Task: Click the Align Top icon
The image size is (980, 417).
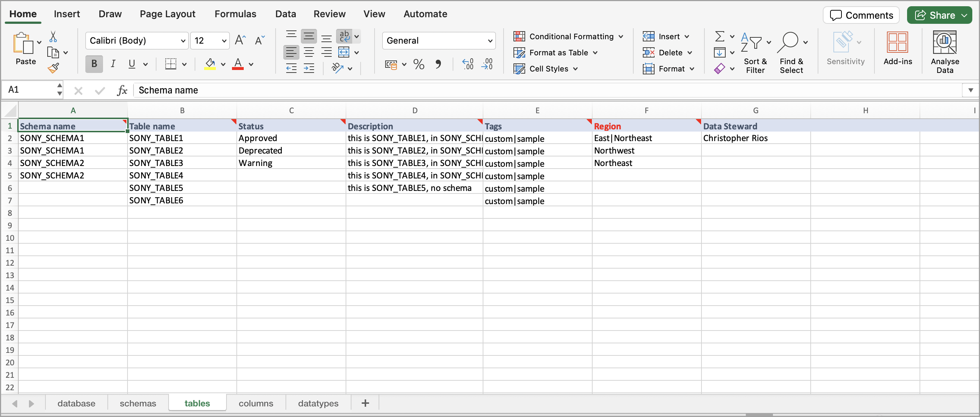Action: pos(291,36)
